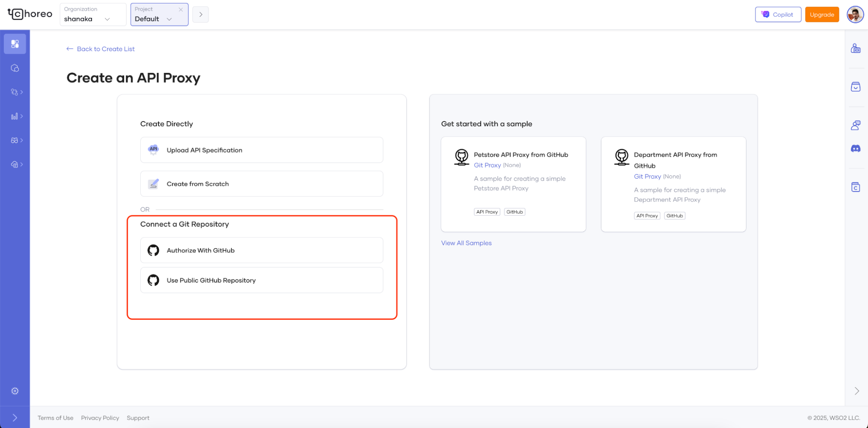
Task: Select Authorize With GitHub
Action: click(x=261, y=250)
